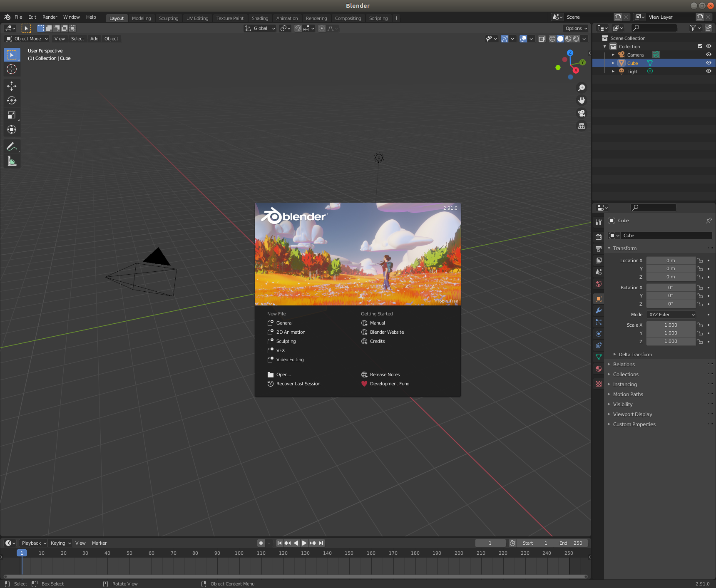Viewport: 716px width, 588px height.
Task: Uncheck the Collection exclude checkbox
Action: (700, 46)
